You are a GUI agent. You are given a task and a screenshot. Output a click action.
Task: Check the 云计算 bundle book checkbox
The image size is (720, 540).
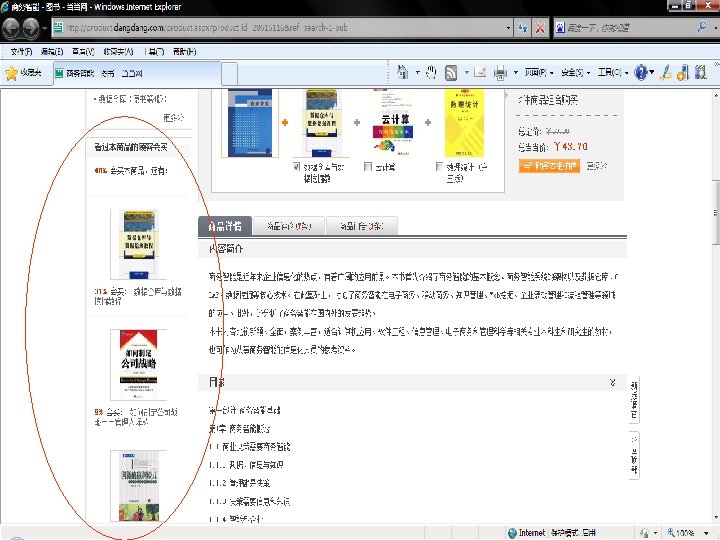367,166
